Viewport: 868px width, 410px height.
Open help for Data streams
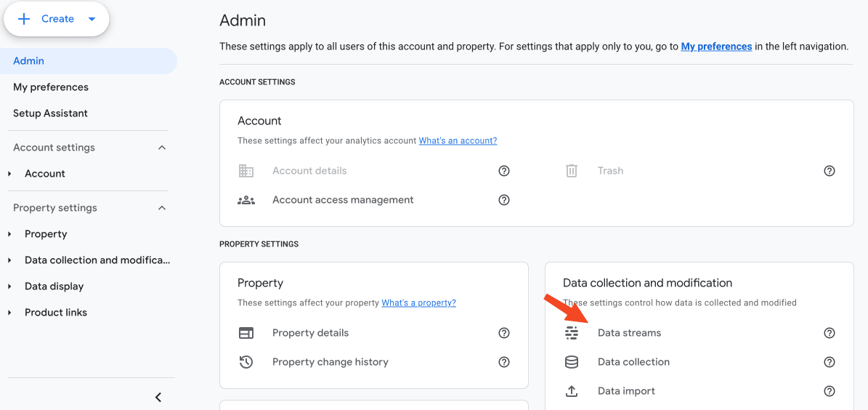830,333
